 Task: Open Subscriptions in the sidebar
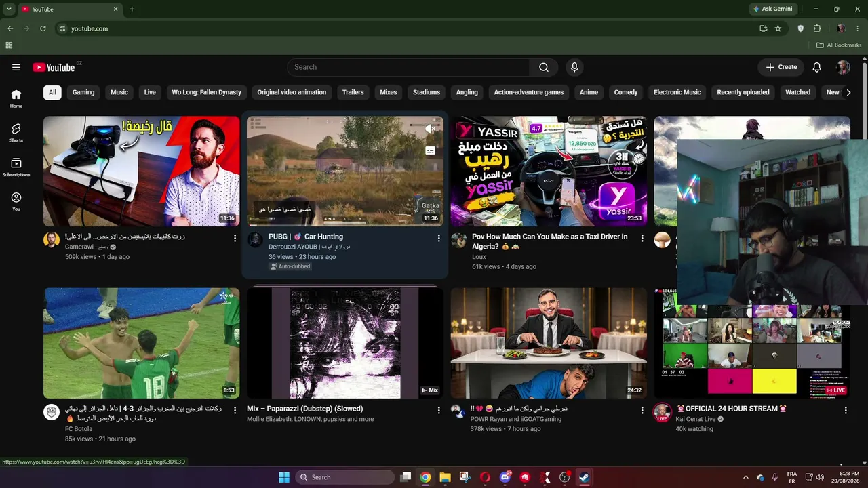coord(16,167)
